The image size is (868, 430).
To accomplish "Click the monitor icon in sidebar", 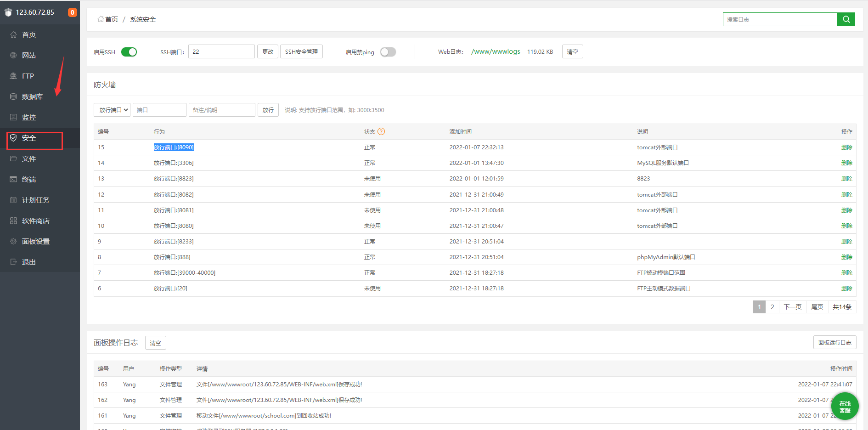I will (x=13, y=117).
